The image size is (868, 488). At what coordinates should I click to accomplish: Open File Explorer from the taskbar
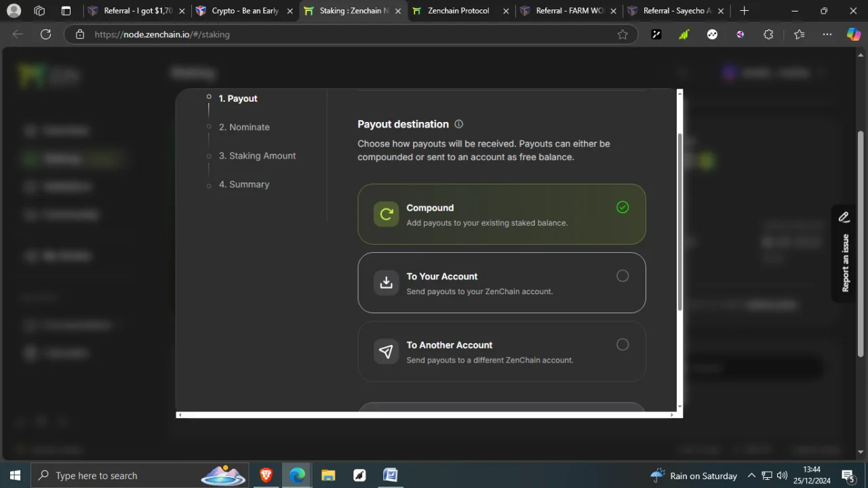[328, 475]
